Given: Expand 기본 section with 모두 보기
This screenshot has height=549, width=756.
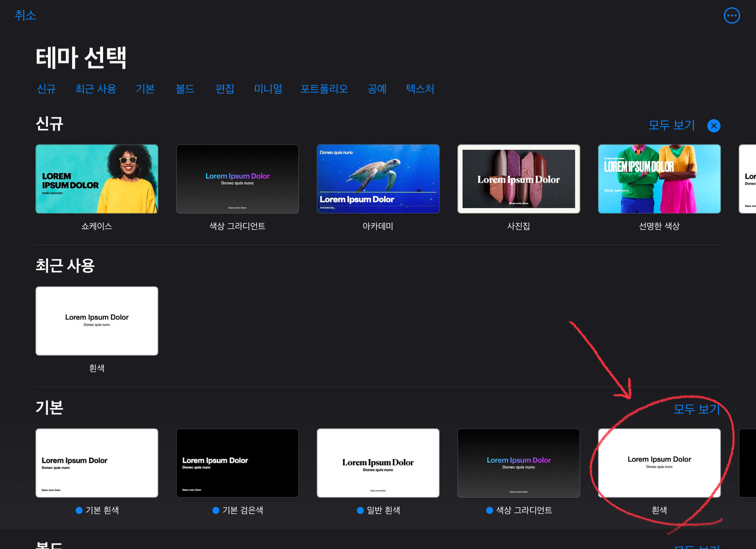Looking at the screenshot, I should pyautogui.click(x=696, y=409).
